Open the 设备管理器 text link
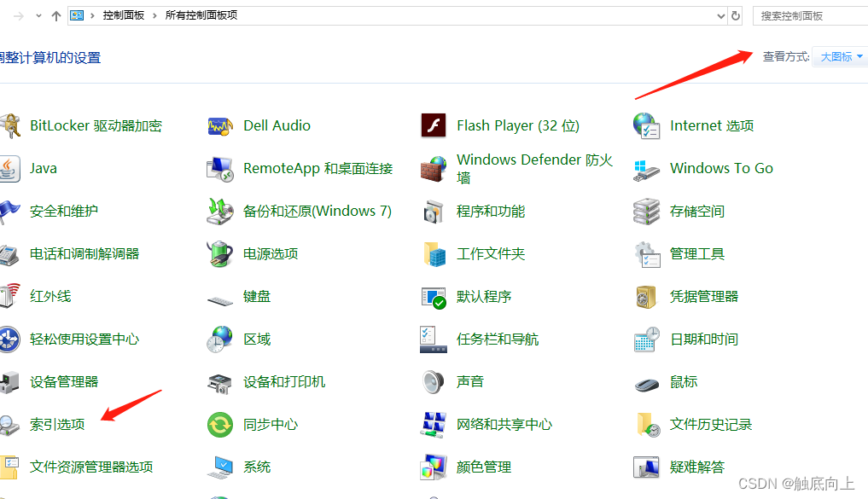 click(64, 382)
